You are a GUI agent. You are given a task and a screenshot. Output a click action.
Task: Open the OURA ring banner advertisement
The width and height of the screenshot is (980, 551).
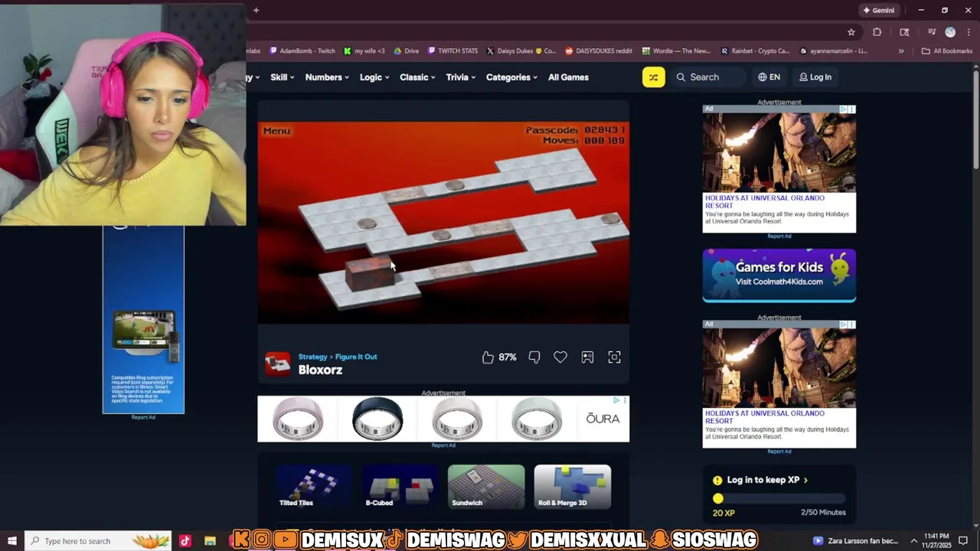coord(443,419)
